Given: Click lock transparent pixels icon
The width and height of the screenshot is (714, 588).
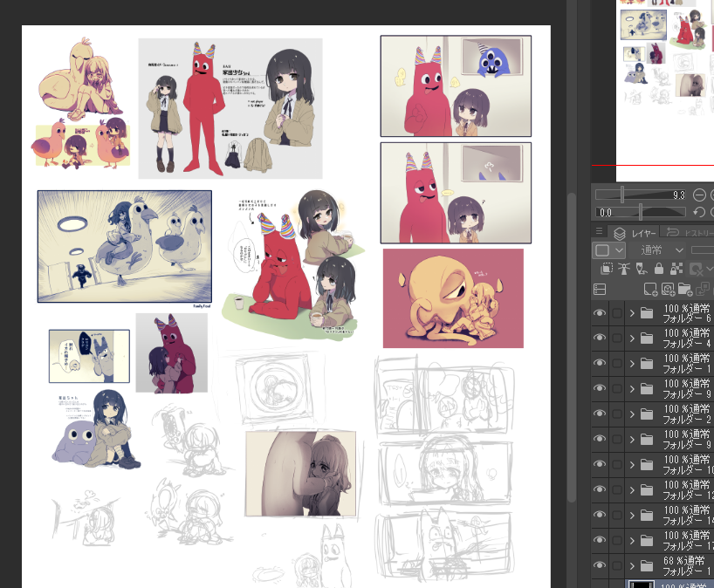Looking at the screenshot, I should 676,269.
